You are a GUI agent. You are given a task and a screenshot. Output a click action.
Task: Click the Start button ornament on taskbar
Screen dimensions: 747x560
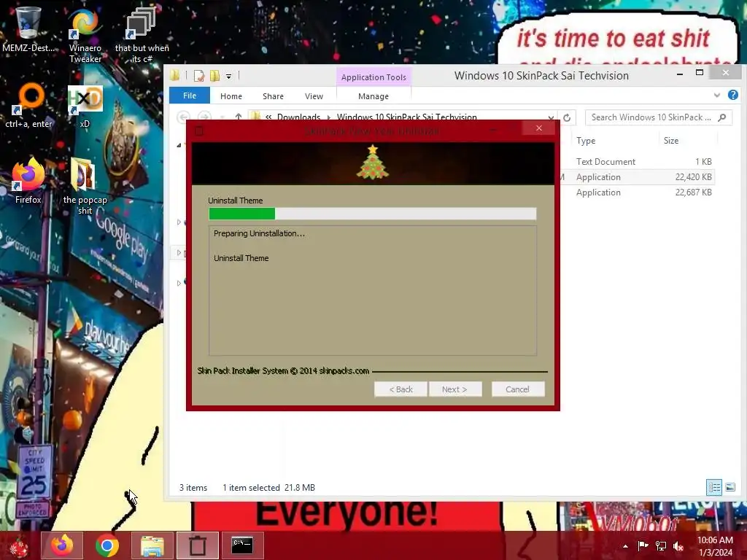click(19, 545)
